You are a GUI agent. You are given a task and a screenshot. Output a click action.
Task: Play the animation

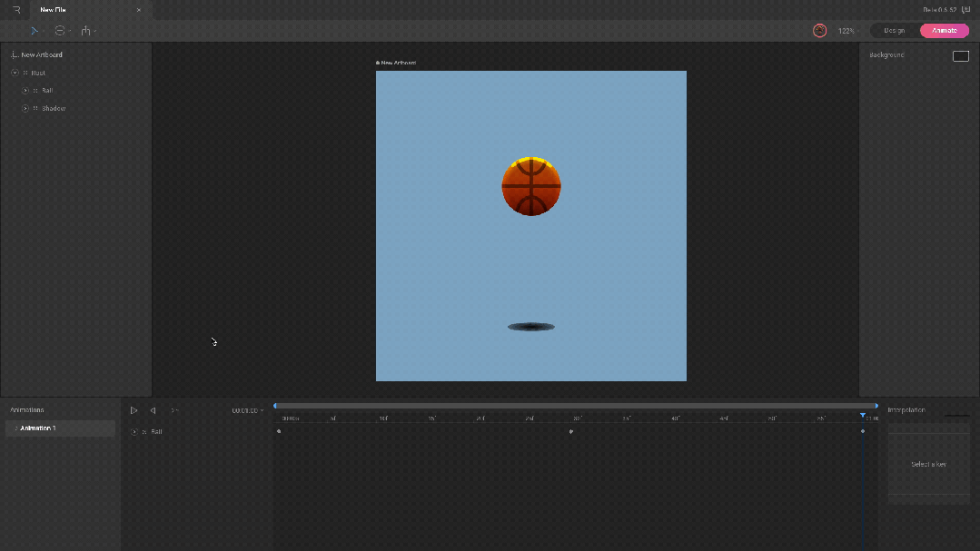134,410
